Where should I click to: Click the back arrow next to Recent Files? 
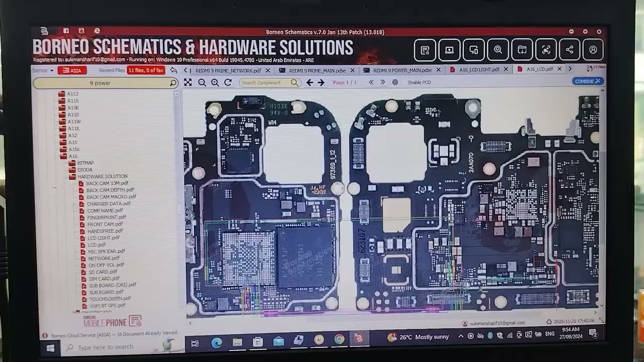coord(174,70)
